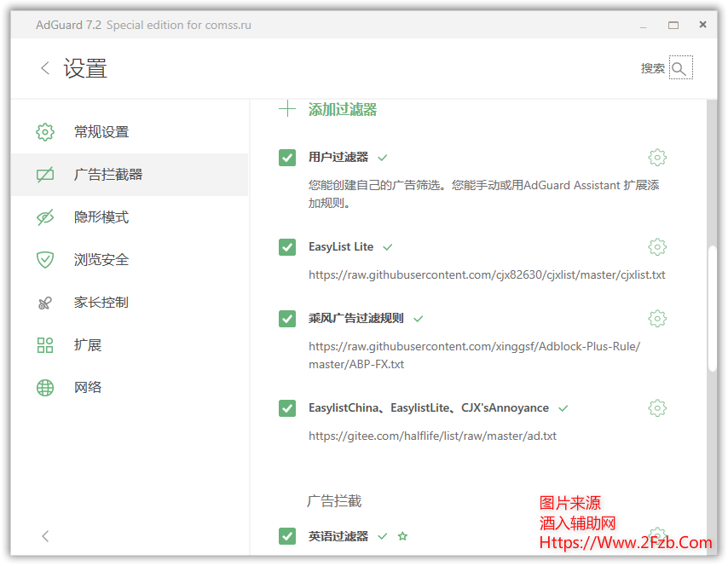Open 常规设置 general settings section

coord(130,132)
